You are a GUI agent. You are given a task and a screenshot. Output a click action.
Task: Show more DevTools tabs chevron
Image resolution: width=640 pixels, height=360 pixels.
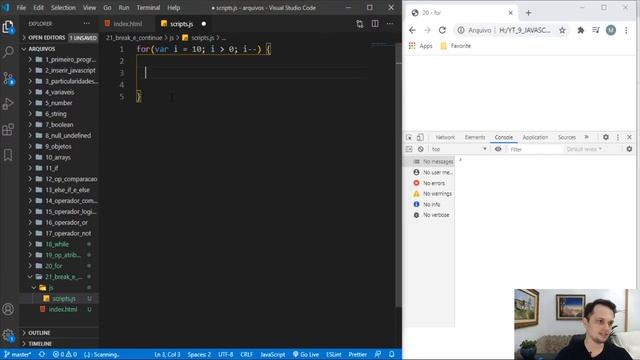coord(587,138)
